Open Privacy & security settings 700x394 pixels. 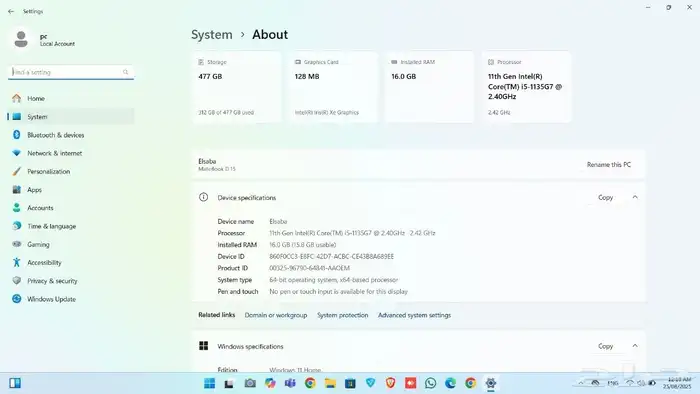[71, 281]
